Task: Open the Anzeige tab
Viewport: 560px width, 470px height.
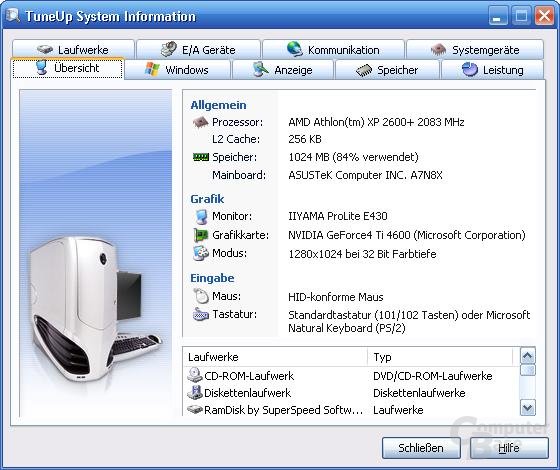Action: point(282,69)
